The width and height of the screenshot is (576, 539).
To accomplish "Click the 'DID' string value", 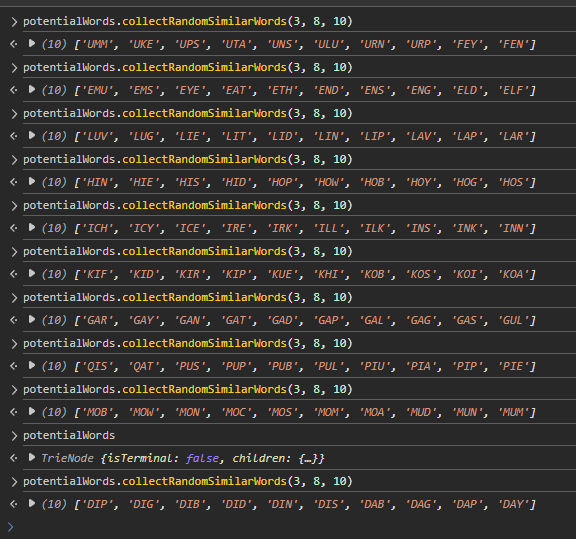I will coord(236,504).
